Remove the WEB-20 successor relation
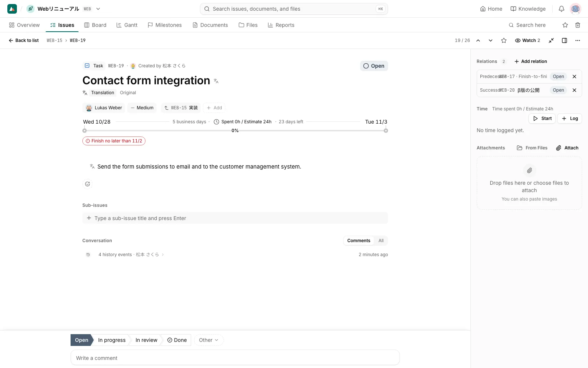Screen dimensions: 588x368 pos(574,90)
